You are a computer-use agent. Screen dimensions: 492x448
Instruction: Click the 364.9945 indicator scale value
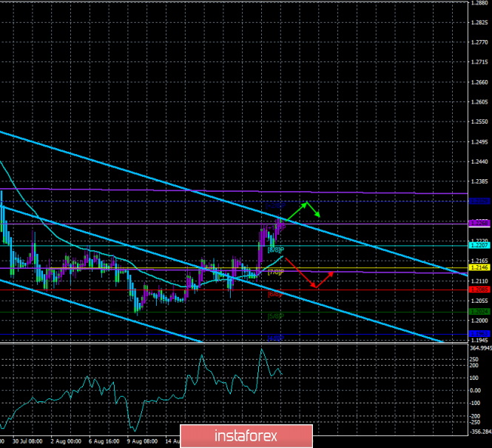click(x=481, y=348)
